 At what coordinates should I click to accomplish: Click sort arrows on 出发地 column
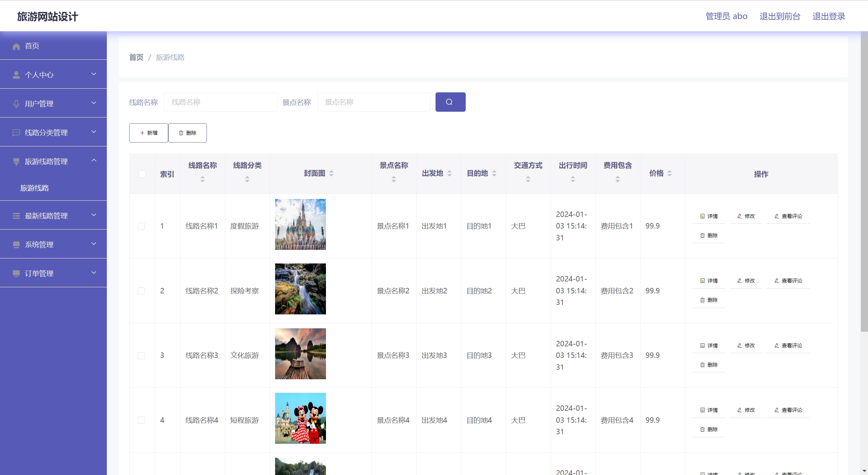click(449, 173)
